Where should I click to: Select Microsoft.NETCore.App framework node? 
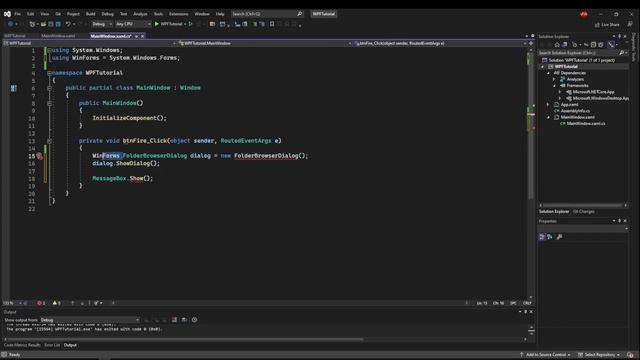click(x=593, y=92)
